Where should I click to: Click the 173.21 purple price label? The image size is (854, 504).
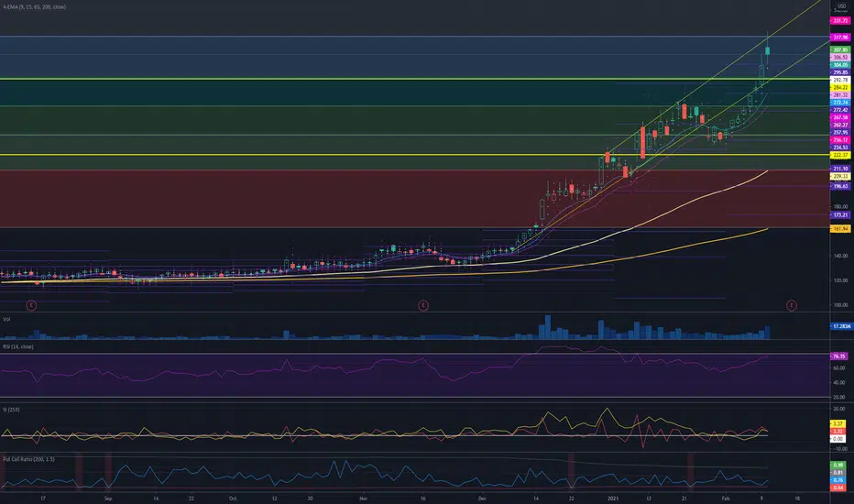[x=840, y=215]
